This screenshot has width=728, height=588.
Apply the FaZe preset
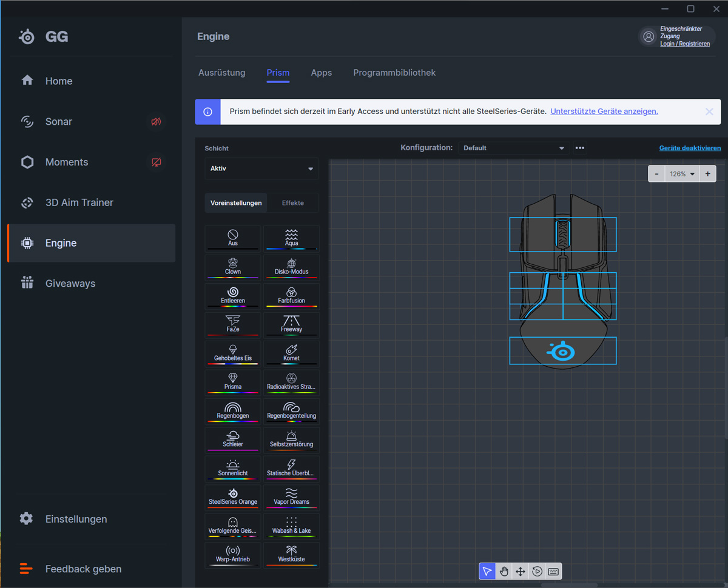pos(233,324)
